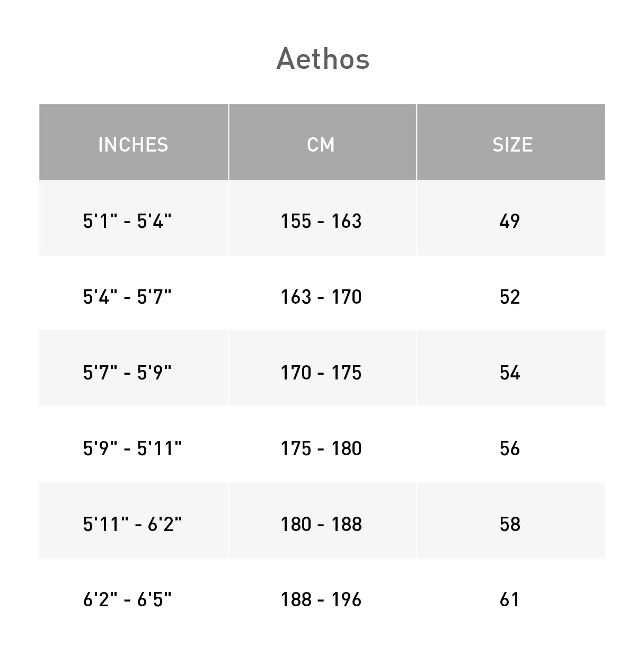Select size 52 in the table
The height and width of the screenshot is (672, 636).
pos(510,297)
